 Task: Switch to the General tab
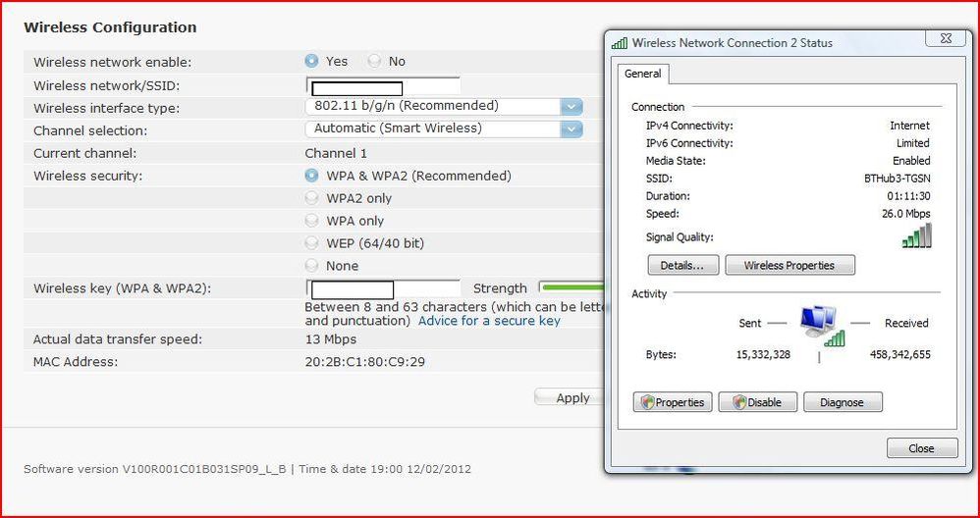tap(643, 74)
